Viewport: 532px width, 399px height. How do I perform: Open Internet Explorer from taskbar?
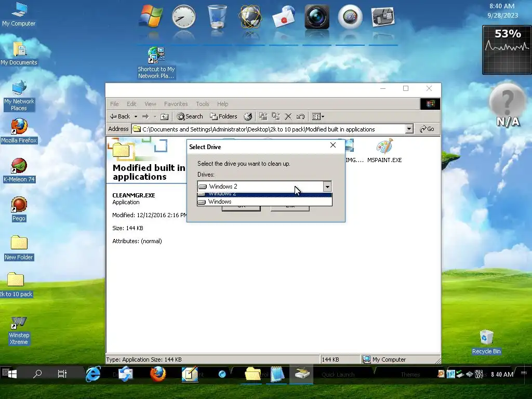(93, 374)
